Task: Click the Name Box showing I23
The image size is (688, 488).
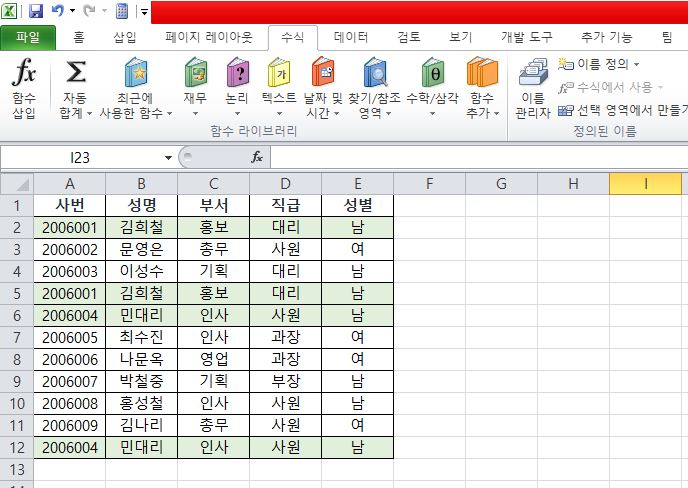Action: [80, 158]
